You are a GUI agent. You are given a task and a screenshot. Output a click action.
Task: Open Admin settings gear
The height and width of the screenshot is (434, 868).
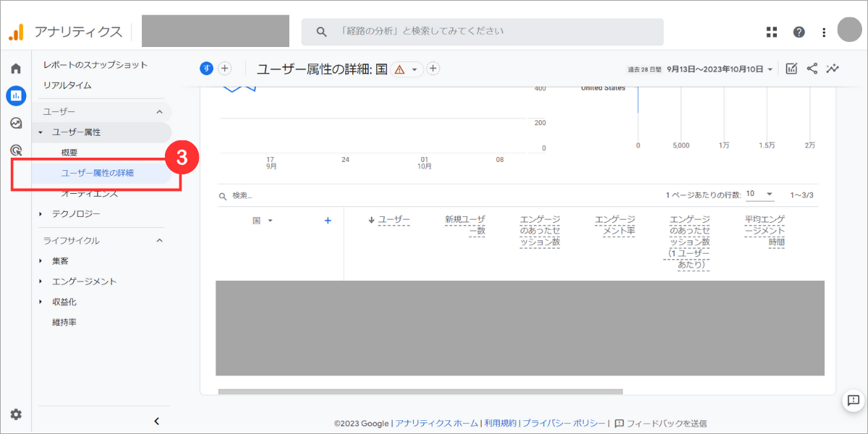pos(16,414)
